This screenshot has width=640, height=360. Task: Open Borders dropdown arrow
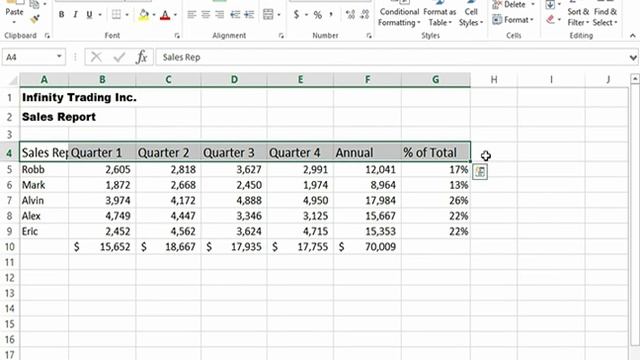[x=127, y=15]
